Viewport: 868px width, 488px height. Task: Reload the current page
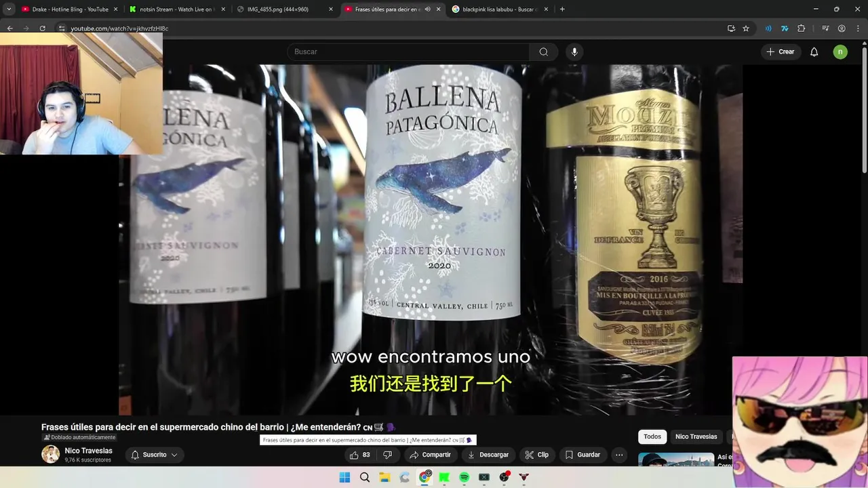42,28
